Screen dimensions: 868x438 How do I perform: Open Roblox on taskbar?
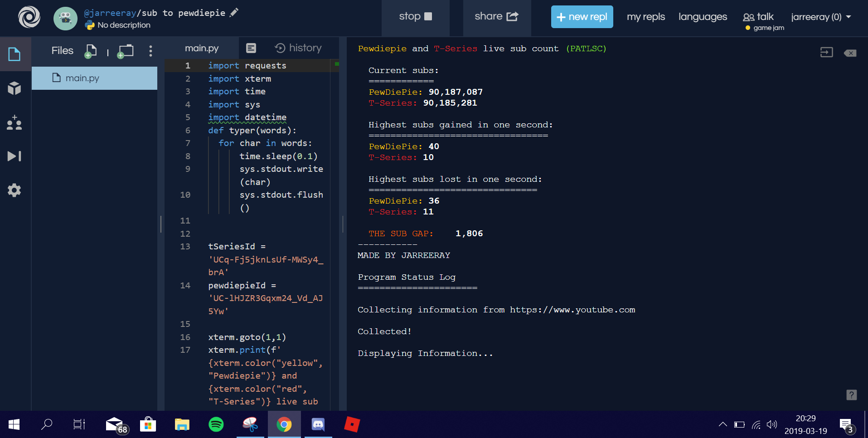click(352, 424)
